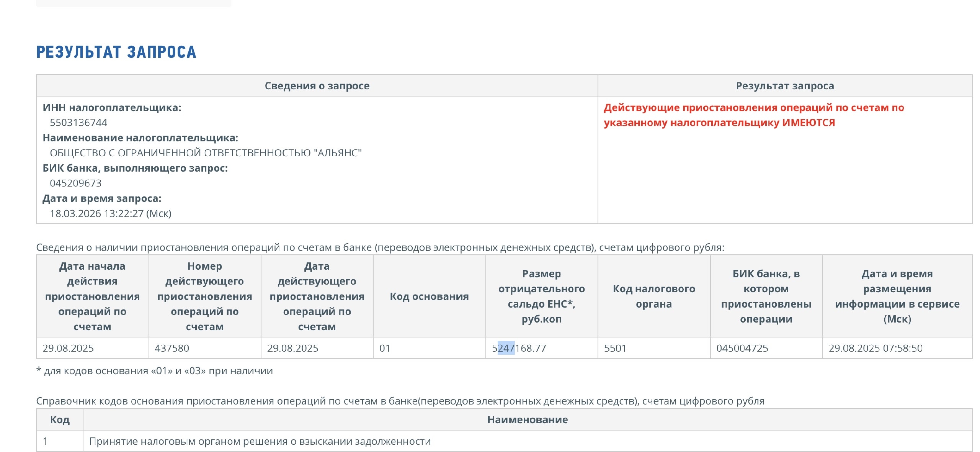980x452 pixels.
Task: Click the РЕЗУЛЬТАТ ЗАПРОСА heading
Action: 116,52
